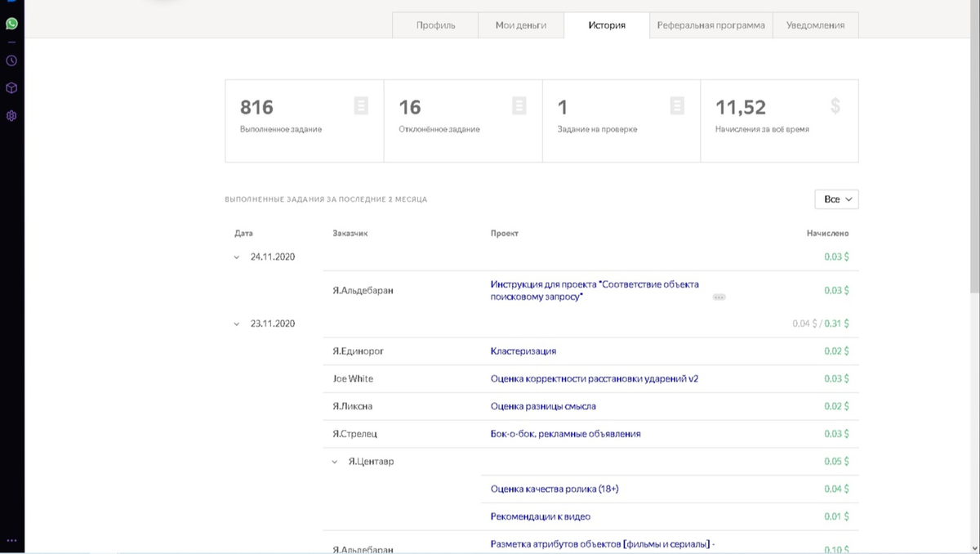The width and height of the screenshot is (980, 554).
Task: Open the cube extensions sidebar icon
Action: tap(11, 88)
